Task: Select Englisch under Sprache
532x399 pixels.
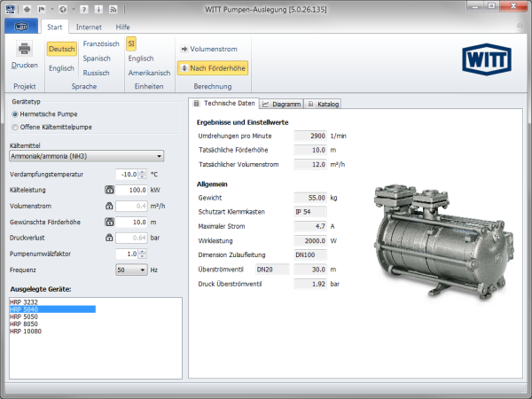Action: point(61,68)
